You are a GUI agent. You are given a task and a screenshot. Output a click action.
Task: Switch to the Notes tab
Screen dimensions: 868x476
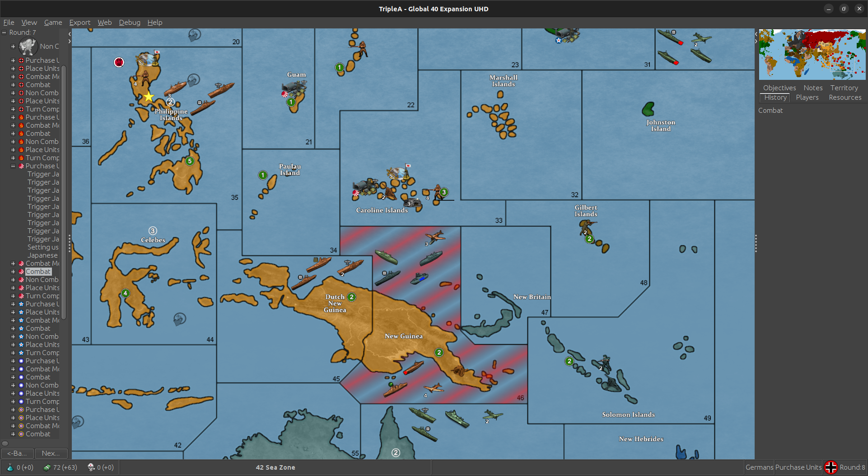click(x=813, y=88)
